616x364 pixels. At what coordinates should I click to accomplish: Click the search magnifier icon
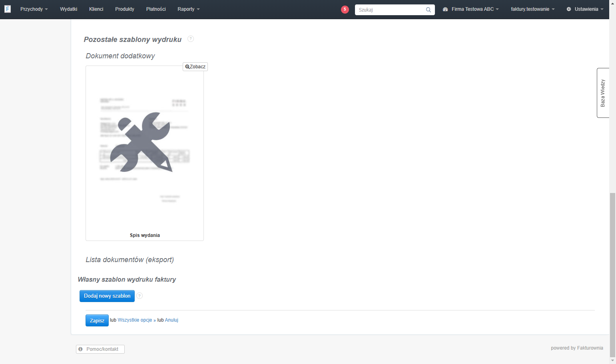pyautogui.click(x=429, y=10)
